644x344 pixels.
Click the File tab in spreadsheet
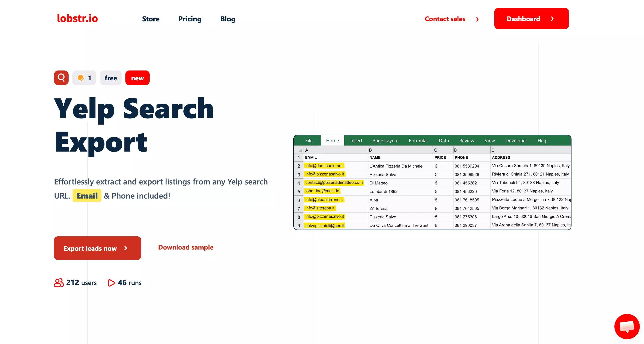(309, 141)
